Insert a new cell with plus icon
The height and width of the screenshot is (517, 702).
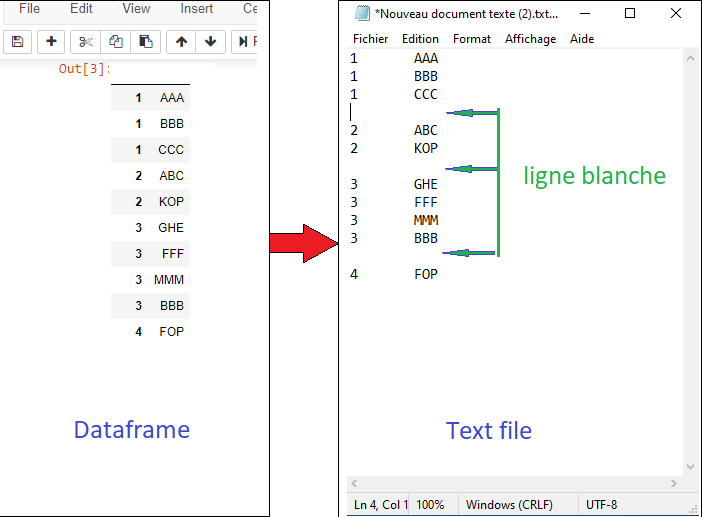click(51, 41)
